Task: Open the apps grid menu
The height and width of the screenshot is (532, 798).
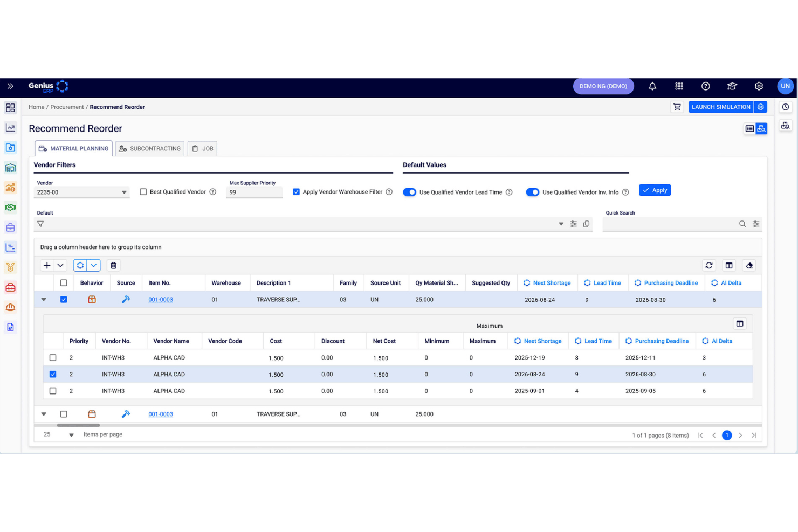Action: tap(679, 86)
